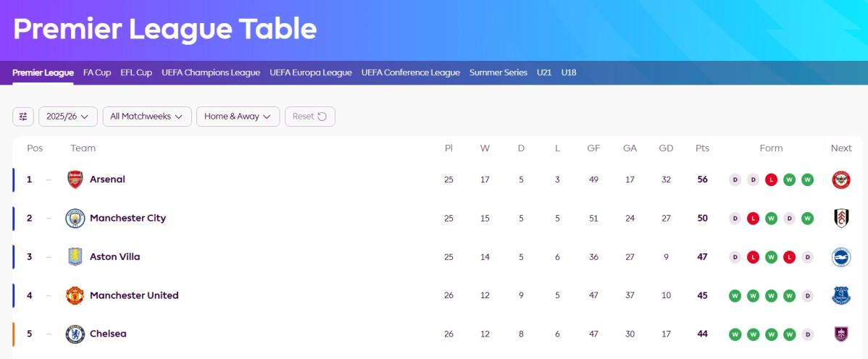Viewport: 868px width, 359px height.
Task: Click the Reset filters button
Action: [x=310, y=117]
